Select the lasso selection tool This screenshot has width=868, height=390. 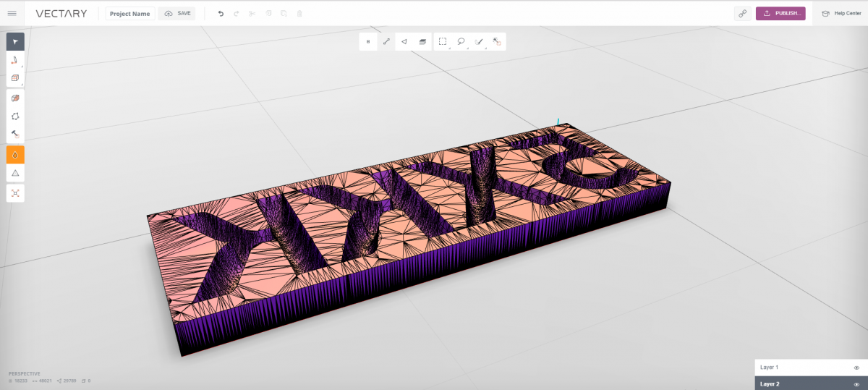[x=461, y=42]
